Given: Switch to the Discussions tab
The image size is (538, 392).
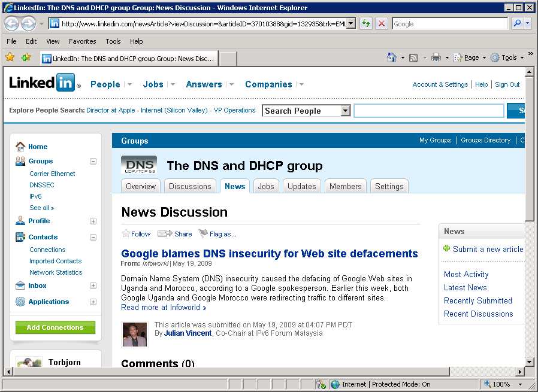Looking at the screenshot, I should point(190,186).
